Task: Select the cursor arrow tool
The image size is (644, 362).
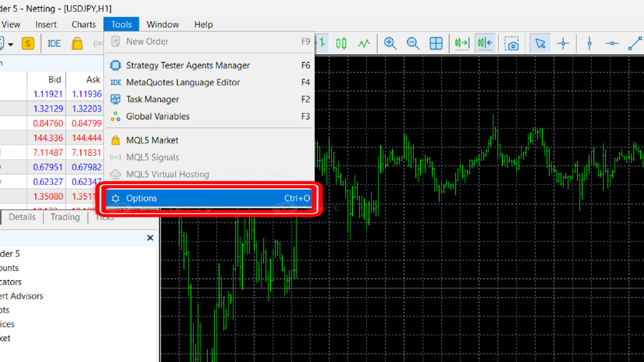Action: [540, 43]
